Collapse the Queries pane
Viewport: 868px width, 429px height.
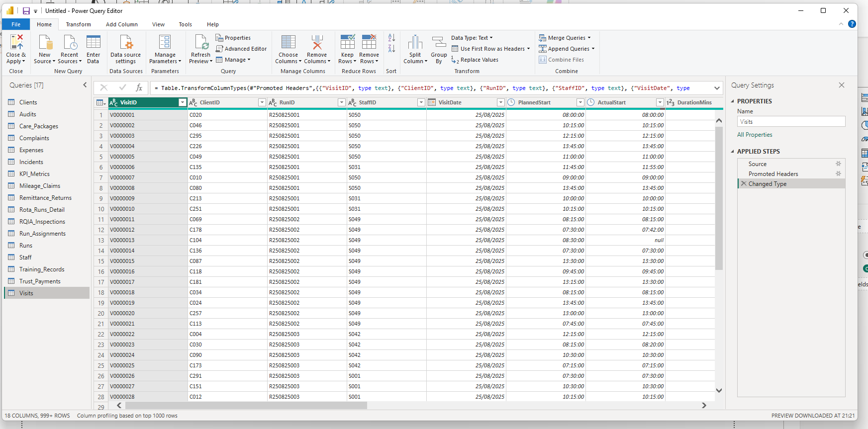[x=85, y=85]
